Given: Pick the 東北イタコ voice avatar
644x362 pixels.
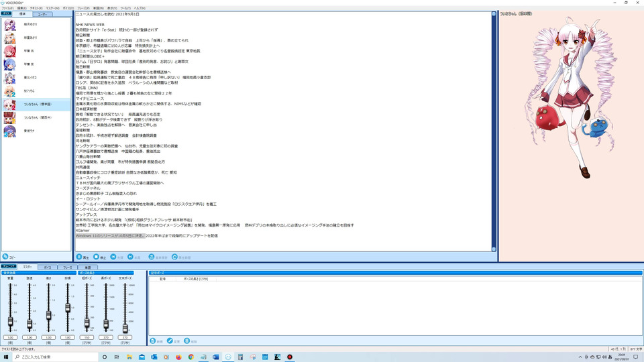Looking at the screenshot, I should click(x=9, y=78).
